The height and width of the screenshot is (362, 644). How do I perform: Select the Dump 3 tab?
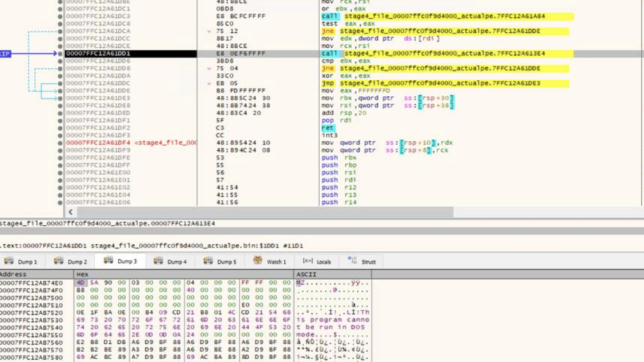(x=120, y=261)
